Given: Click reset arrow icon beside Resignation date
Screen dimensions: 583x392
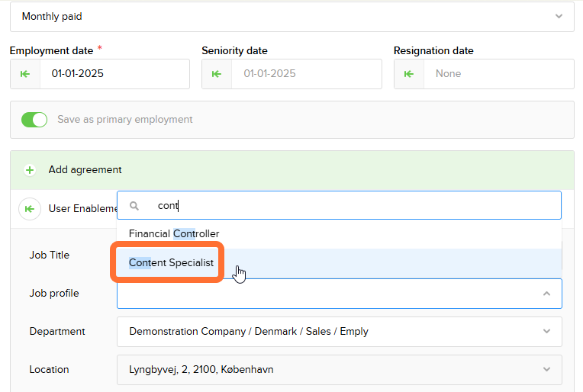Looking at the screenshot, I should [408, 74].
